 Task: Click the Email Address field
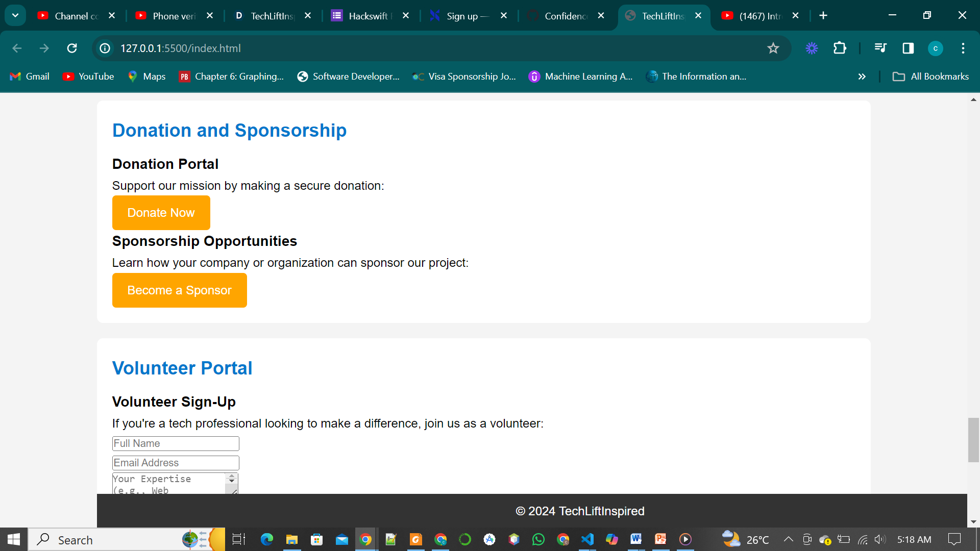click(176, 463)
